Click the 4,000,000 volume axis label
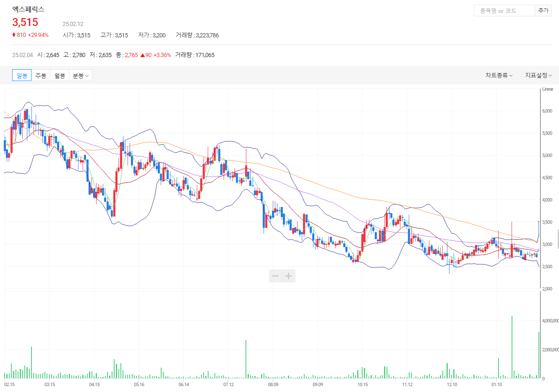The width and height of the screenshot is (559, 392). [x=550, y=321]
